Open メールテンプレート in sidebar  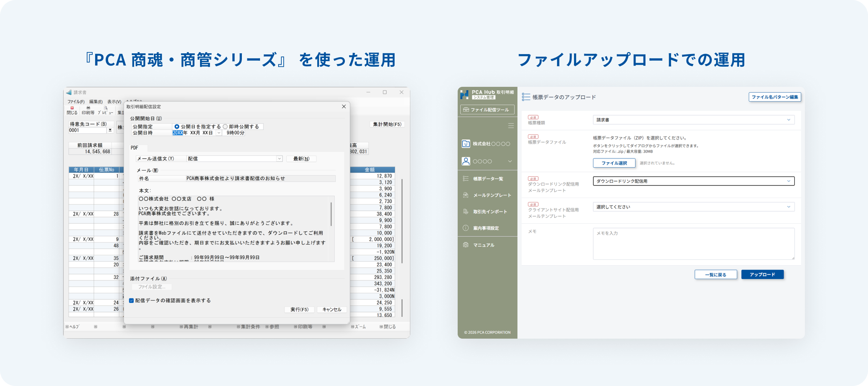pyautogui.click(x=488, y=195)
